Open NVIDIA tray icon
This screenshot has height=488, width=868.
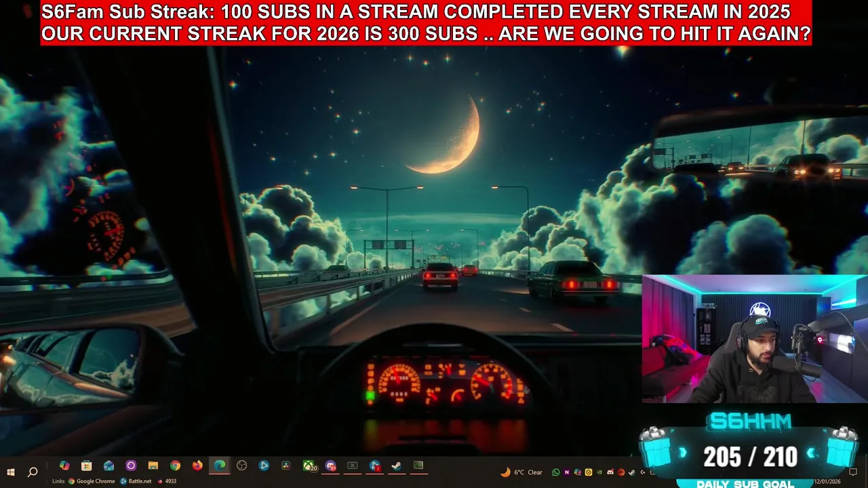pyautogui.click(x=599, y=472)
